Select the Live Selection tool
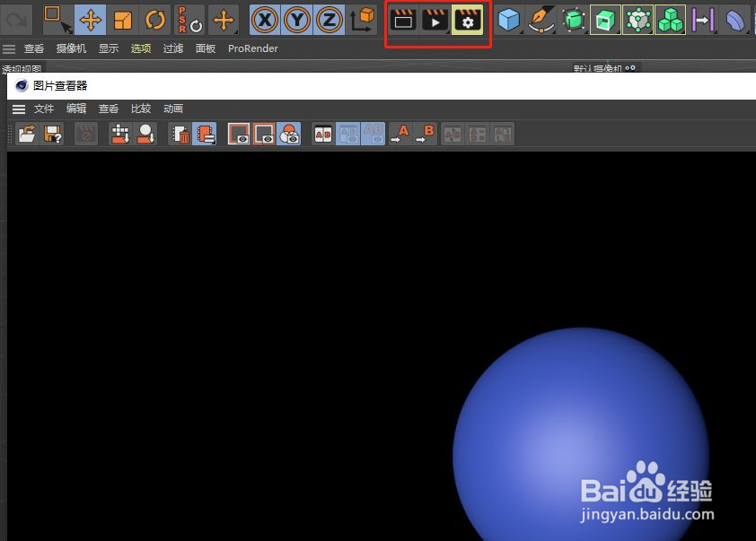The height and width of the screenshot is (541, 756). pyautogui.click(x=57, y=20)
